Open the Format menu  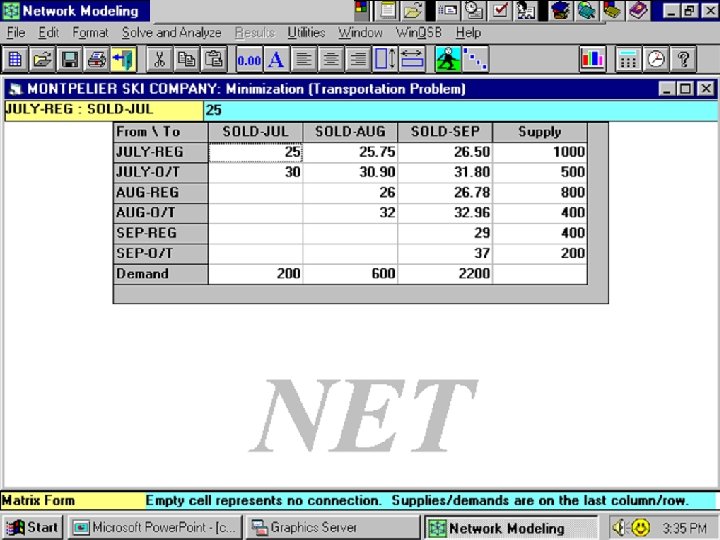[90, 33]
